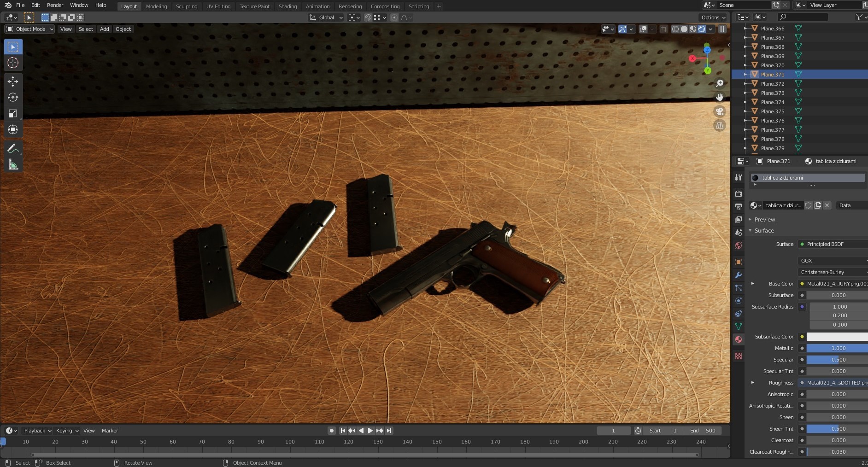Expand the Preview panel
The height and width of the screenshot is (467, 868).
click(765, 220)
